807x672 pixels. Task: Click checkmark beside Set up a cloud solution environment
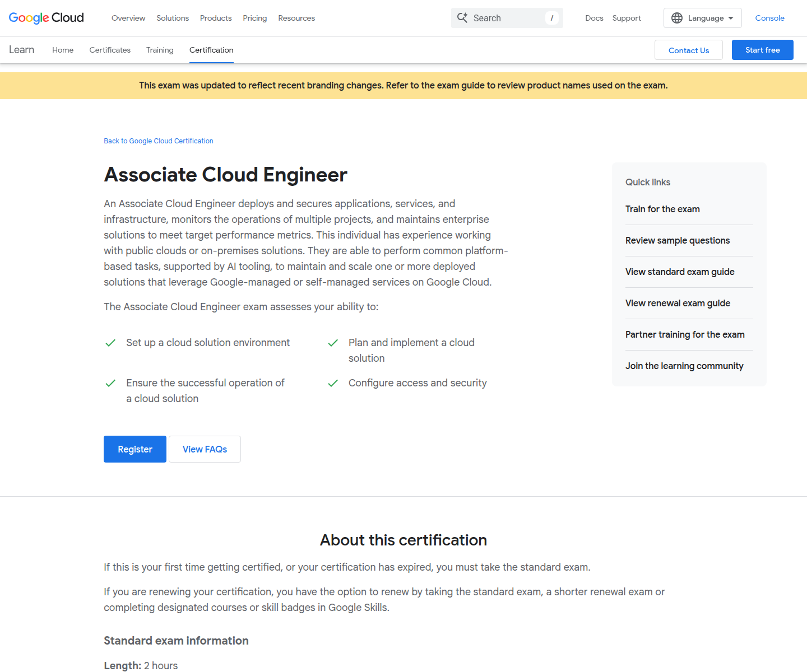coord(110,343)
